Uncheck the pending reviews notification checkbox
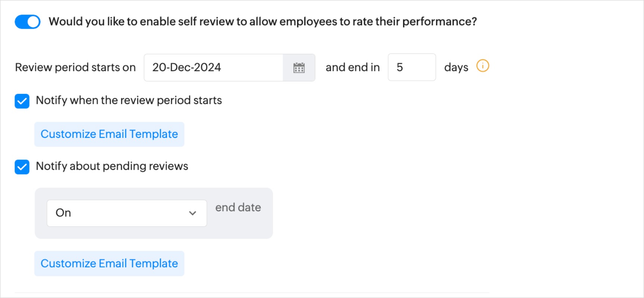 [x=22, y=167]
